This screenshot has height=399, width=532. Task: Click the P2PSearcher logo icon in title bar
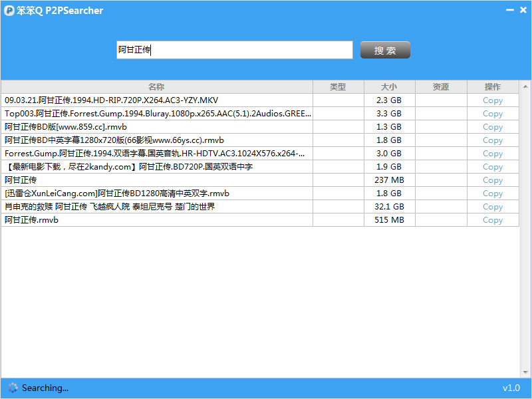click(9, 11)
